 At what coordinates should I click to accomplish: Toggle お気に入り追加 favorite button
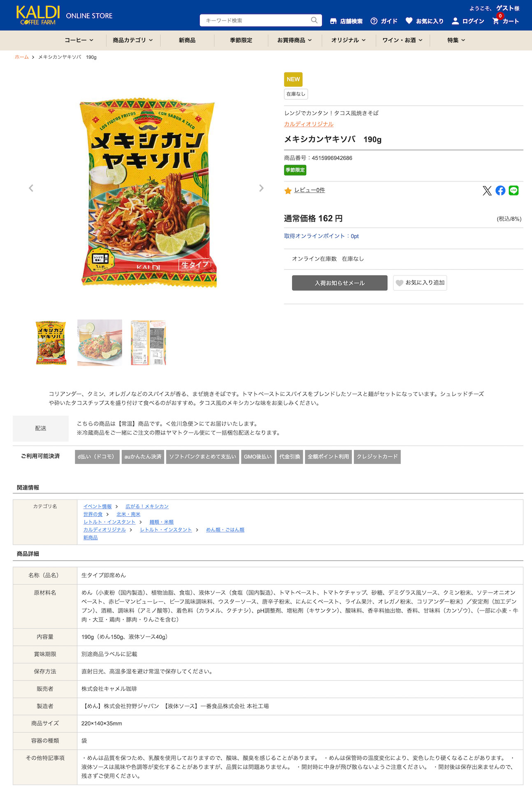(x=420, y=283)
